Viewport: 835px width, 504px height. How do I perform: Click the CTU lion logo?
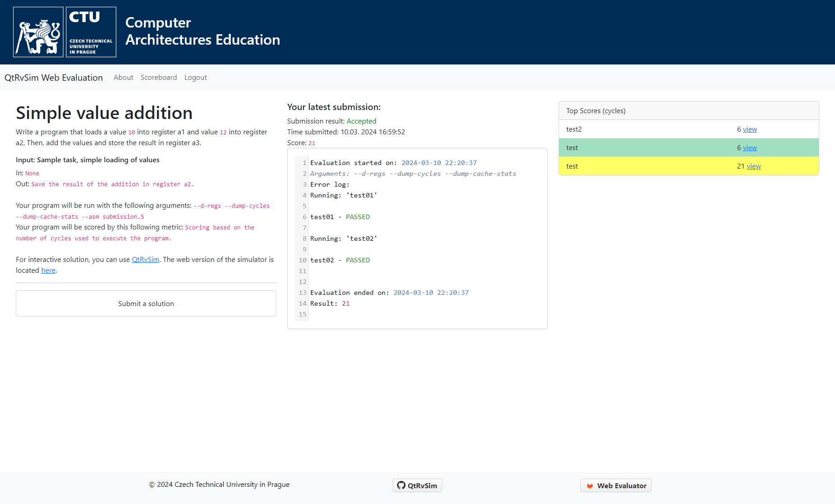pos(38,32)
